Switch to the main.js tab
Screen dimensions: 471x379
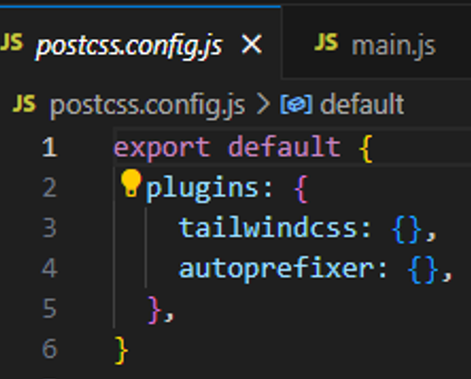click(x=376, y=43)
